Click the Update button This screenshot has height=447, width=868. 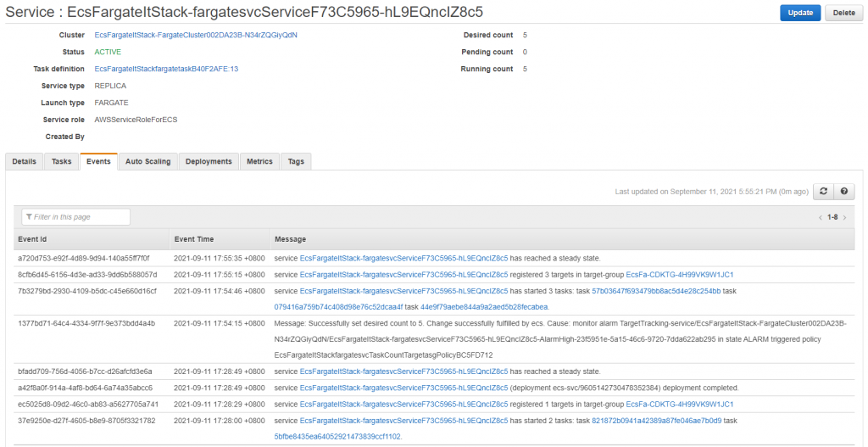coord(800,13)
